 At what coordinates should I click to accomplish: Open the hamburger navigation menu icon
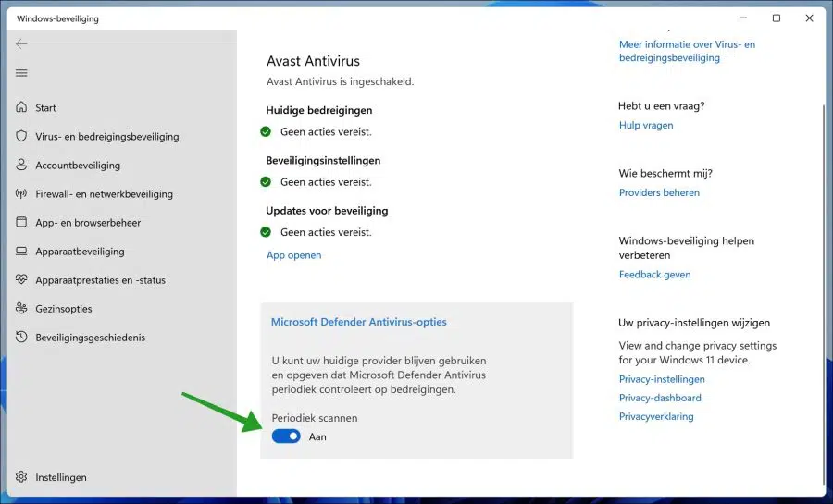pos(21,73)
